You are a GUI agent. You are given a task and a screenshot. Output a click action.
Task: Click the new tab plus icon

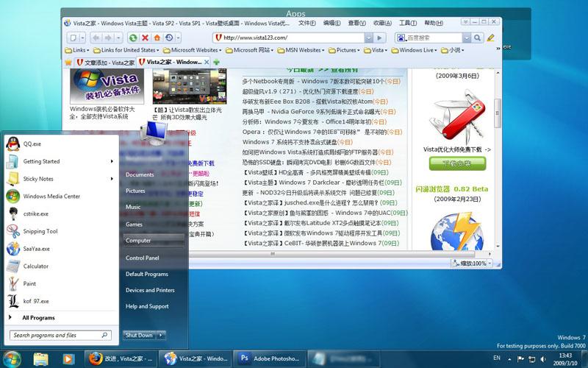point(215,63)
